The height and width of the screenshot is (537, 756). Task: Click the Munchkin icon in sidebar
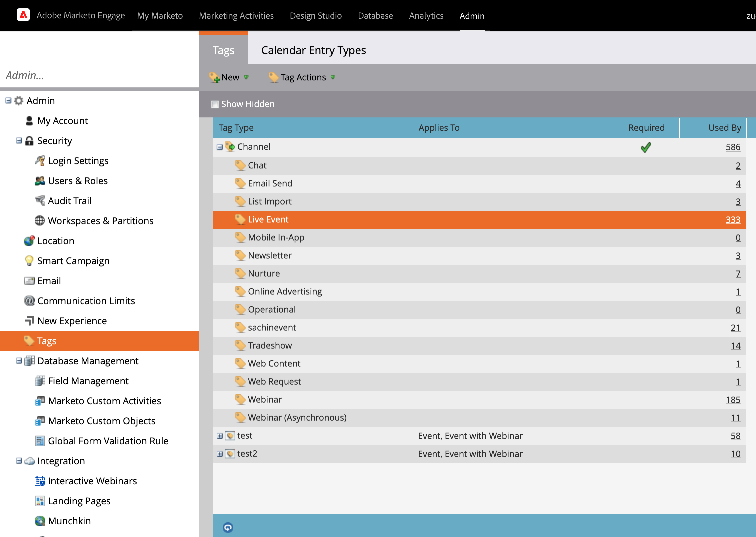click(40, 521)
